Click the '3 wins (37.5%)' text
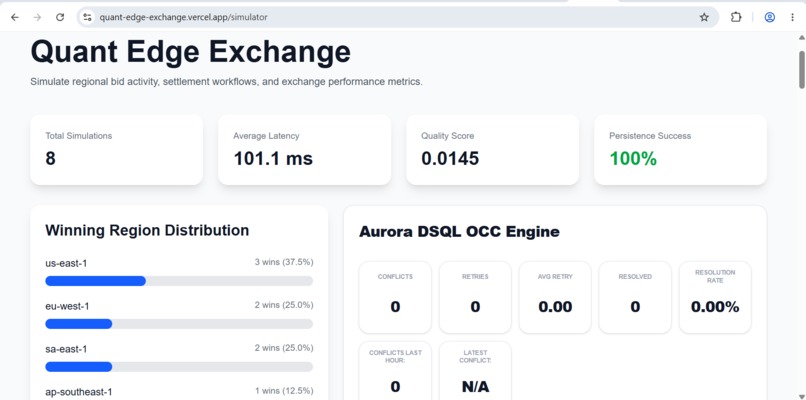This screenshot has width=806, height=400. [x=284, y=262]
